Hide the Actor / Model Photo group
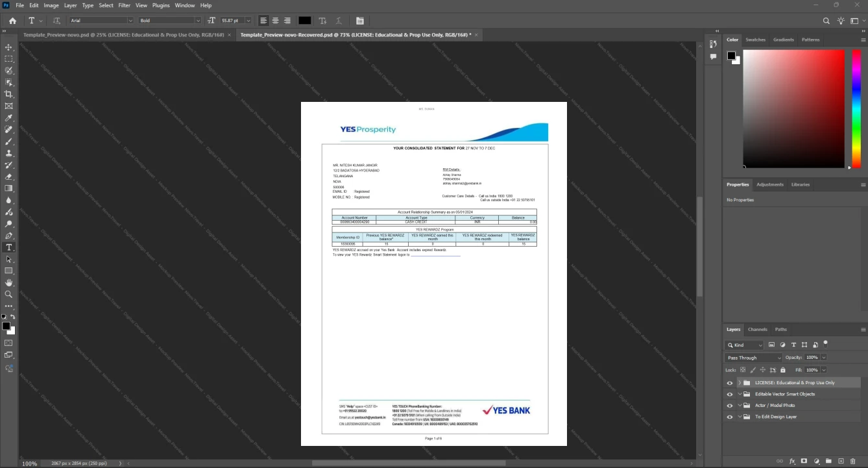 click(x=730, y=405)
